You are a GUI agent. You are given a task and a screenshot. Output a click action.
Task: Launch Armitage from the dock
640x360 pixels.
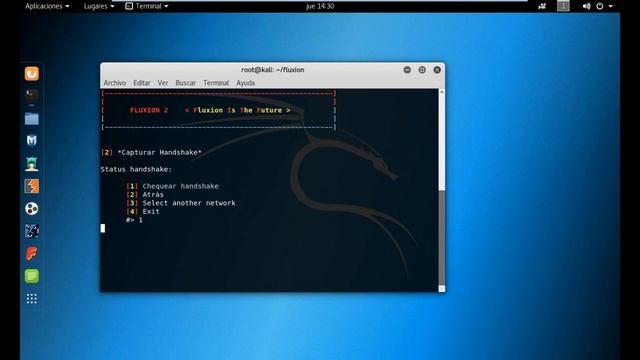pyautogui.click(x=32, y=164)
